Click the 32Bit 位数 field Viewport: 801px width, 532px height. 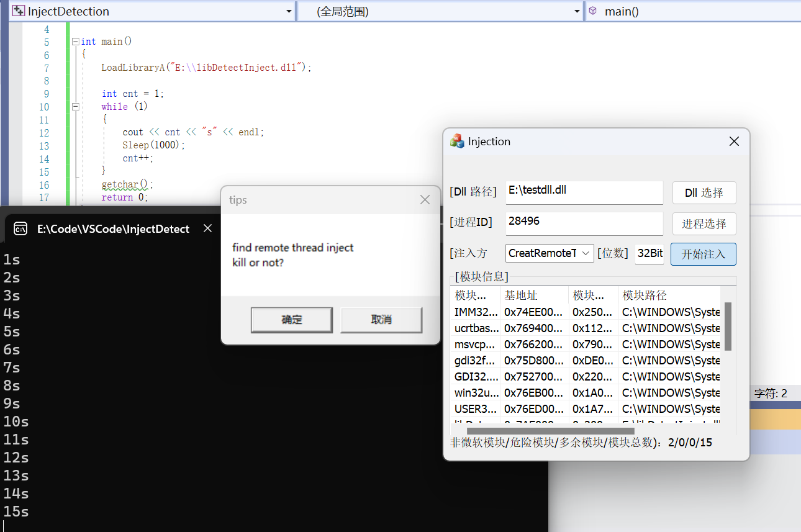(x=649, y=253)
